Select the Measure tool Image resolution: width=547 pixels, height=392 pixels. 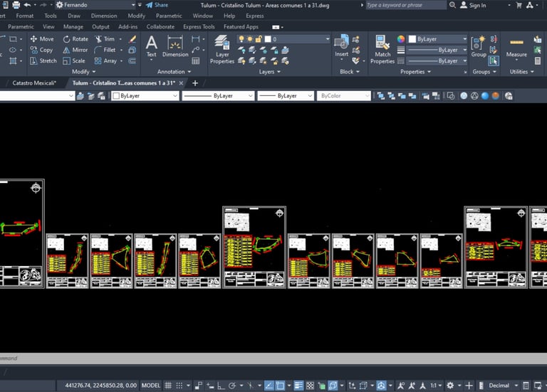pyautogui.click(x=516, y=48)
